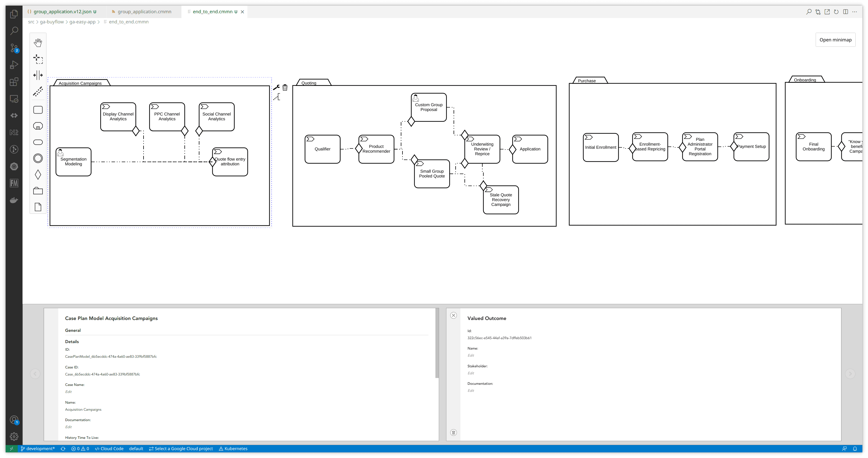
Task: Edit the Valued Outcome Name field
Action: 471,355
